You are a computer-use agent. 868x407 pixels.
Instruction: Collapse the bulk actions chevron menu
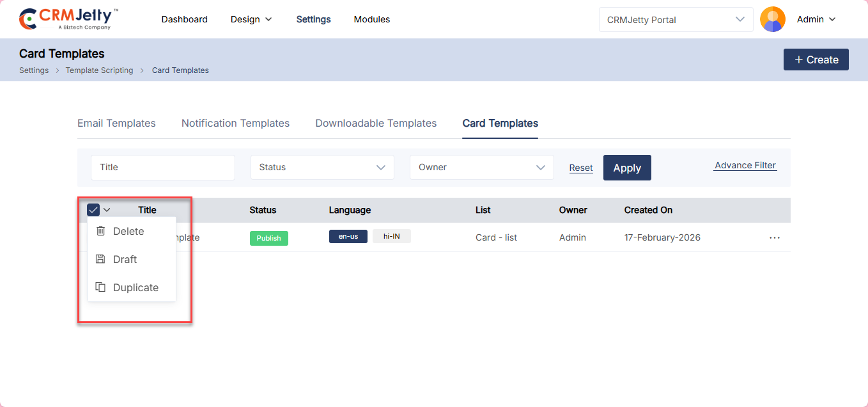click(107, 210)
